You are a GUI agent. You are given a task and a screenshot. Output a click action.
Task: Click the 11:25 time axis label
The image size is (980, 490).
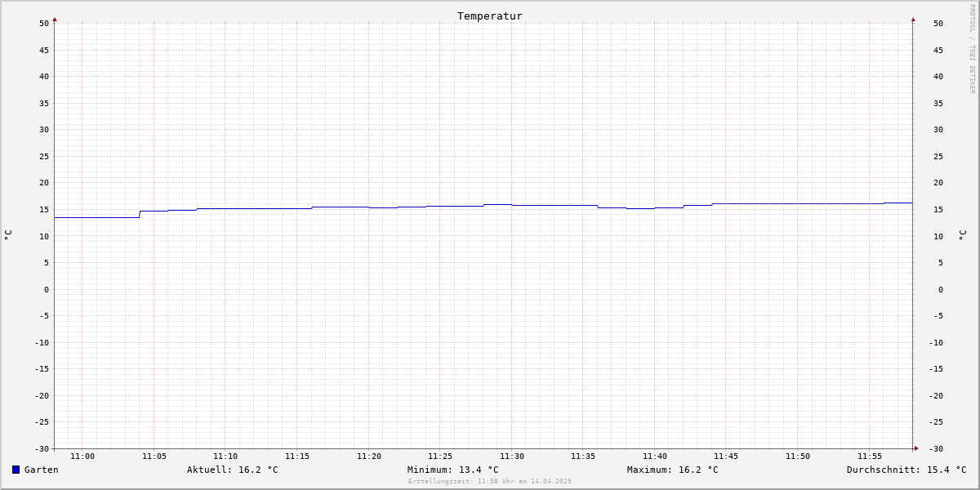point(440,457)
